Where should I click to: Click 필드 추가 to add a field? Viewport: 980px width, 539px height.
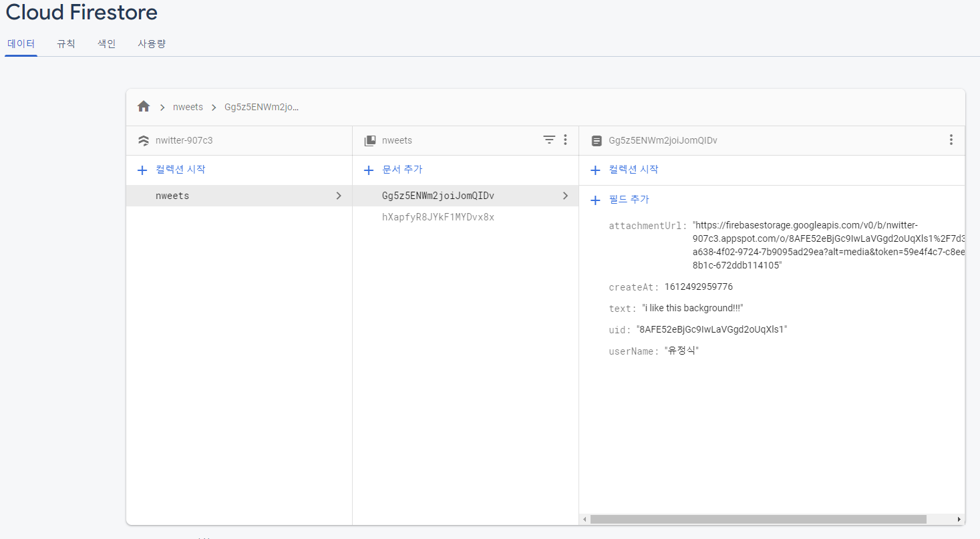[x=629, y=199]
